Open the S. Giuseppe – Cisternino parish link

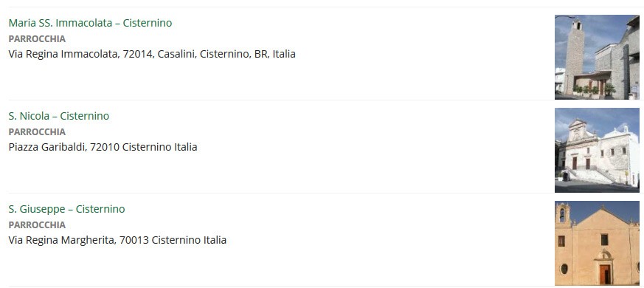point(66,209)
